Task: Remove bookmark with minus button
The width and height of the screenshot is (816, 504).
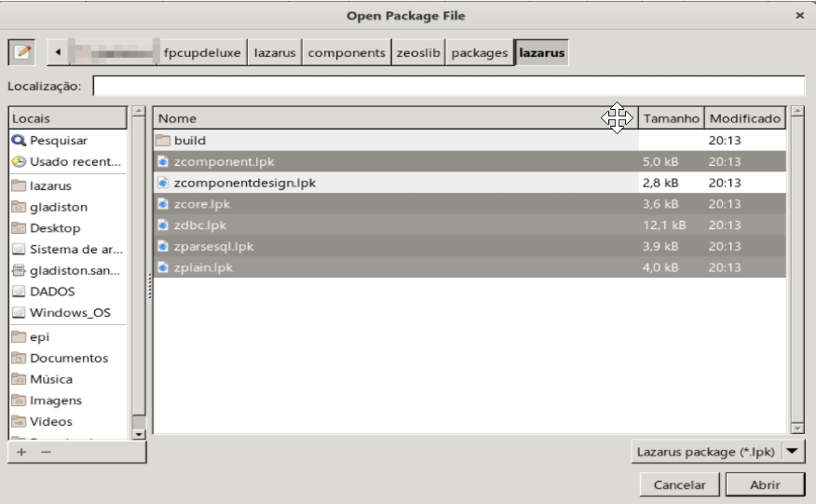Action: (x=47, y=452)
